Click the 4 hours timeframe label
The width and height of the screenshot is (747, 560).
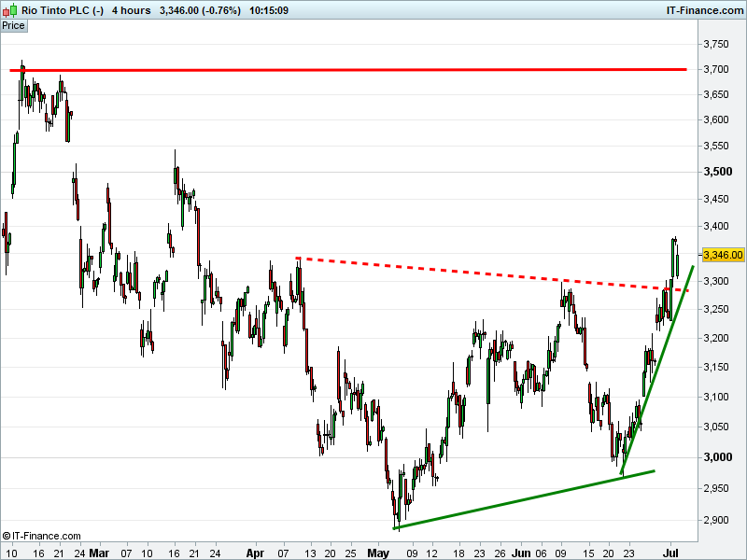pos(132,10)
